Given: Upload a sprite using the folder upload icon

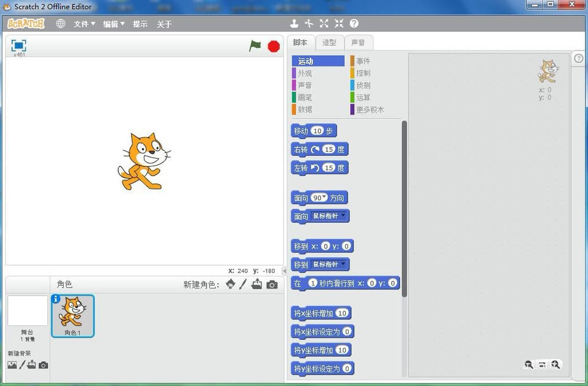Looking at the screenshot, I should (x=256, y=284).
